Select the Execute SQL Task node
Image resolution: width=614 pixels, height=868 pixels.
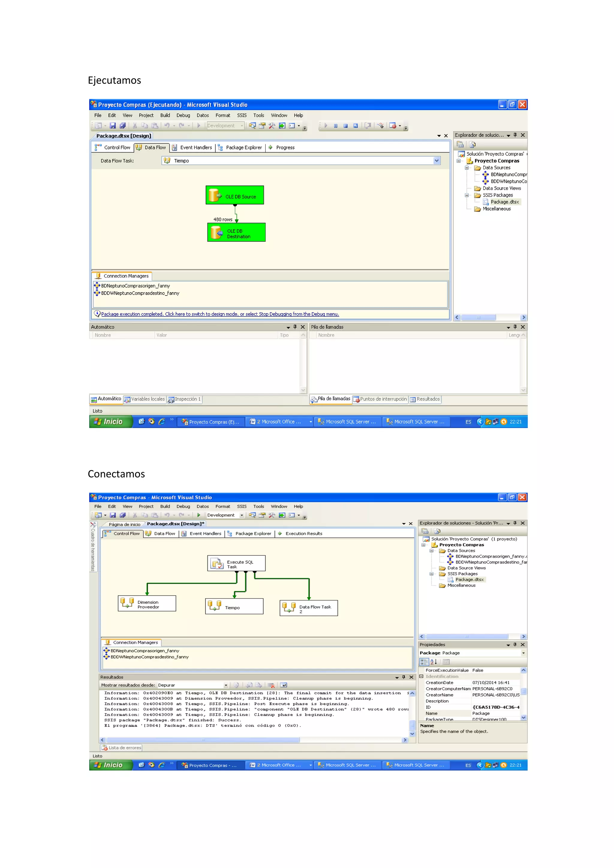click(x=236, y=564)
